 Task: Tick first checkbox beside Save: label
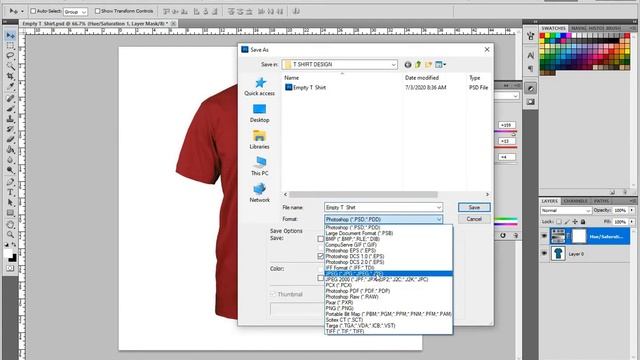coord(320,239)
